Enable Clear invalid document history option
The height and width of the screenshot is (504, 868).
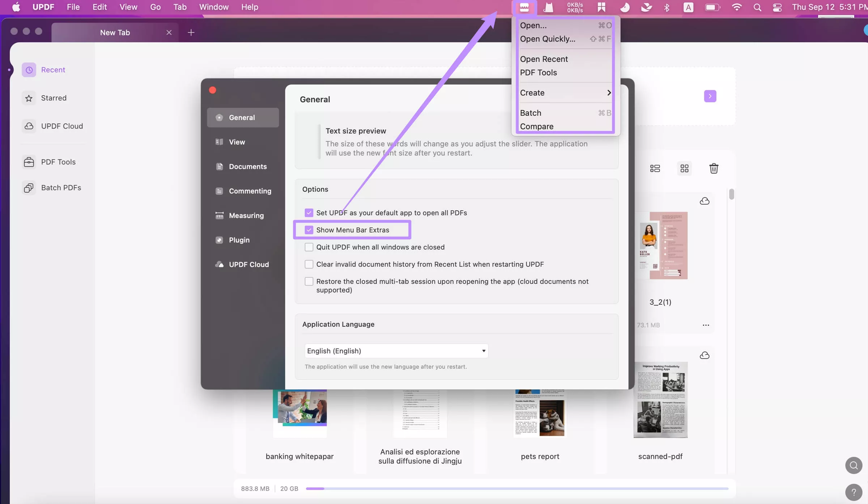pos(309,264)
